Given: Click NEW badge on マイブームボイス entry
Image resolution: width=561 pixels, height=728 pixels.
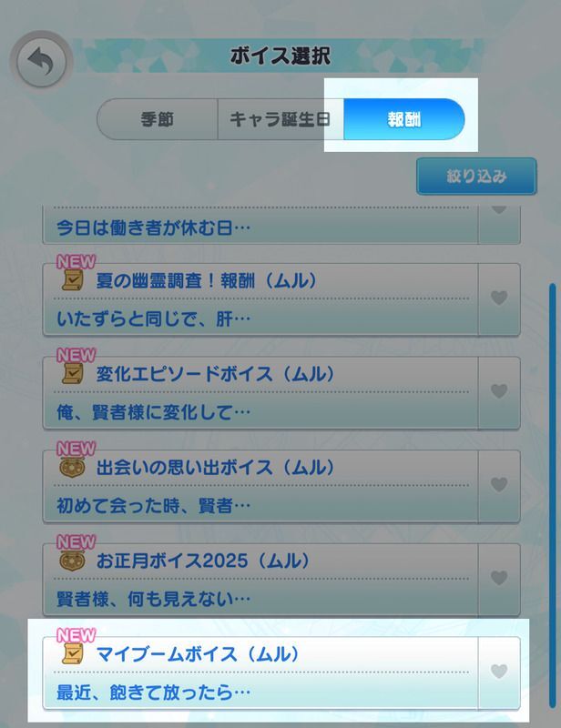Looking at the screenshot, I should point(76,634).
